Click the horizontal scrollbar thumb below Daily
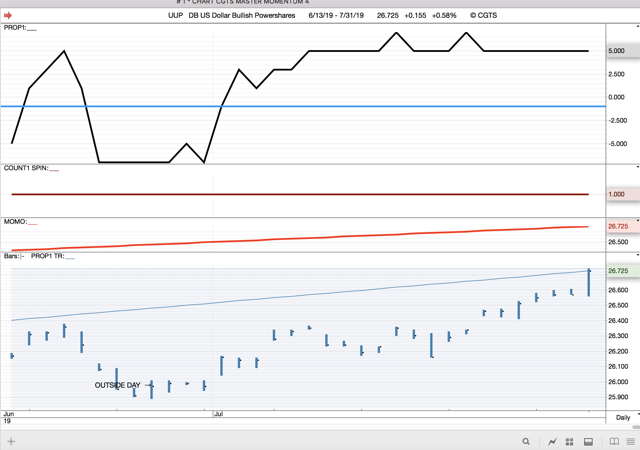 pyautogui.click(x=636, y=427)
